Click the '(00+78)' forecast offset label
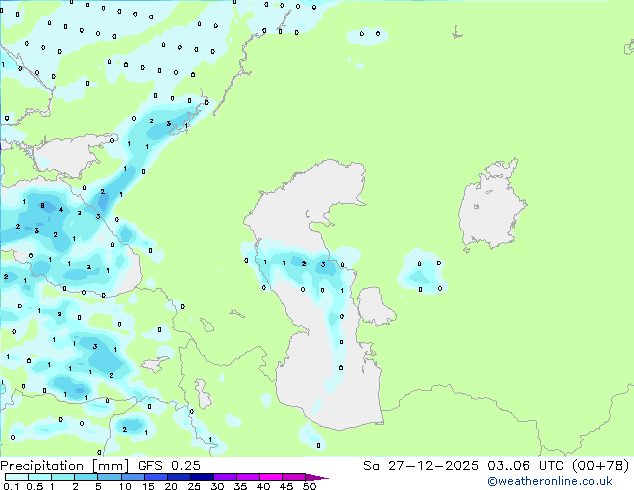Image resolution: width=634 pixels, height=490 pixels. coord(600,466)
